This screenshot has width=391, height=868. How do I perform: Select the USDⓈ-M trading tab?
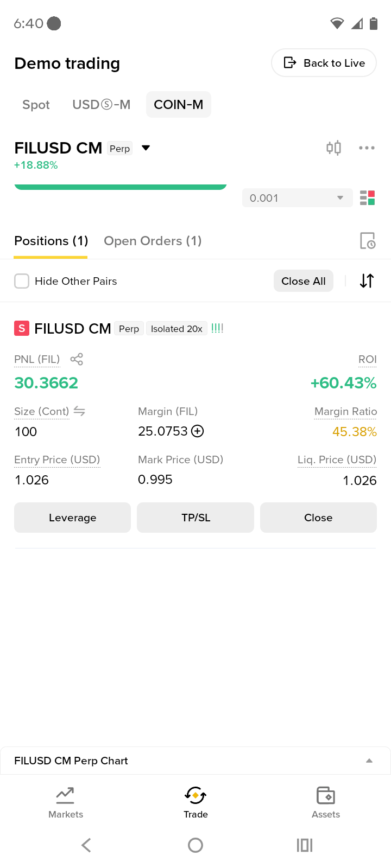tap(102, 105)
